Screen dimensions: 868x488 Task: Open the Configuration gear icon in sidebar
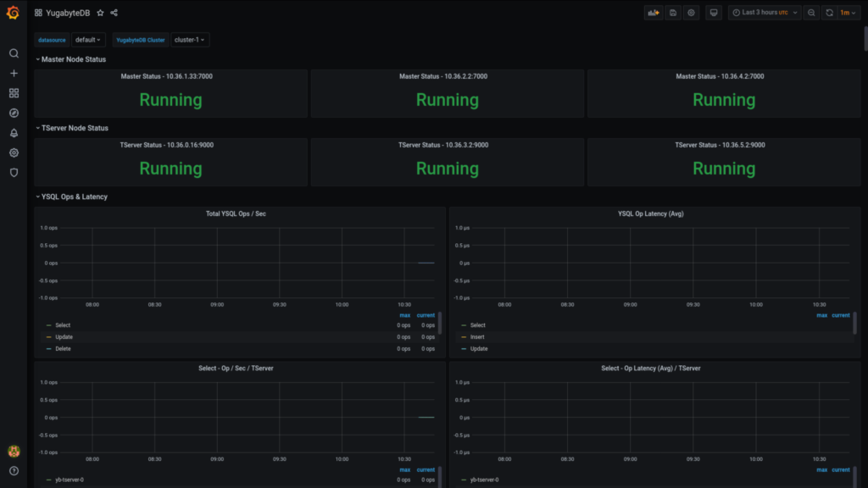[x=14, y=152]
